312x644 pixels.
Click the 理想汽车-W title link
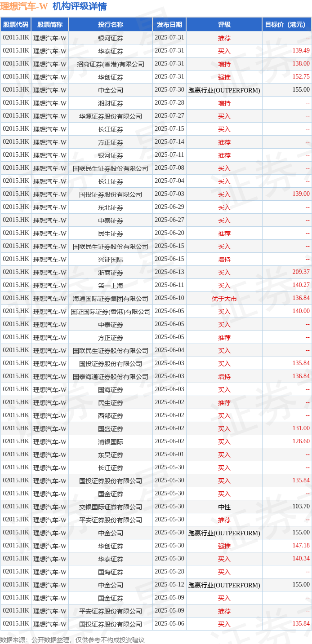24,7
